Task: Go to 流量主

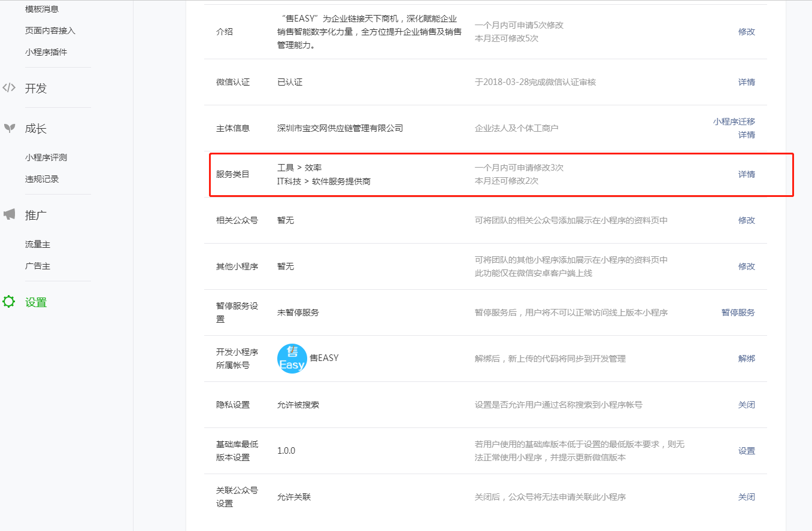Action: coord(38,244)
